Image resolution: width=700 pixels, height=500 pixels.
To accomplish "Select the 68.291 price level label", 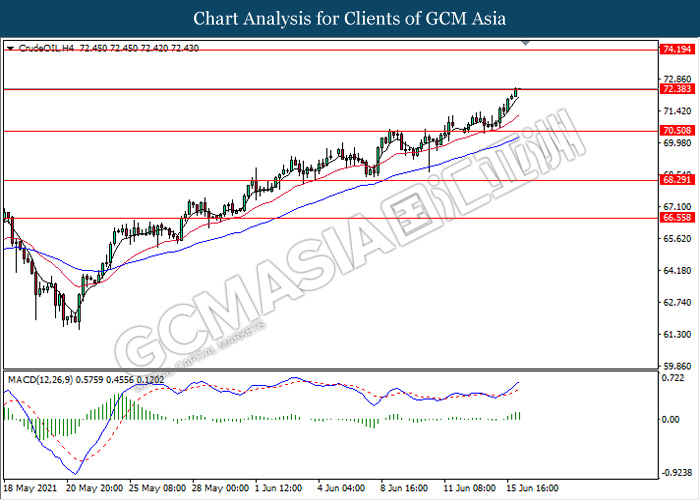I will point(677,180).
